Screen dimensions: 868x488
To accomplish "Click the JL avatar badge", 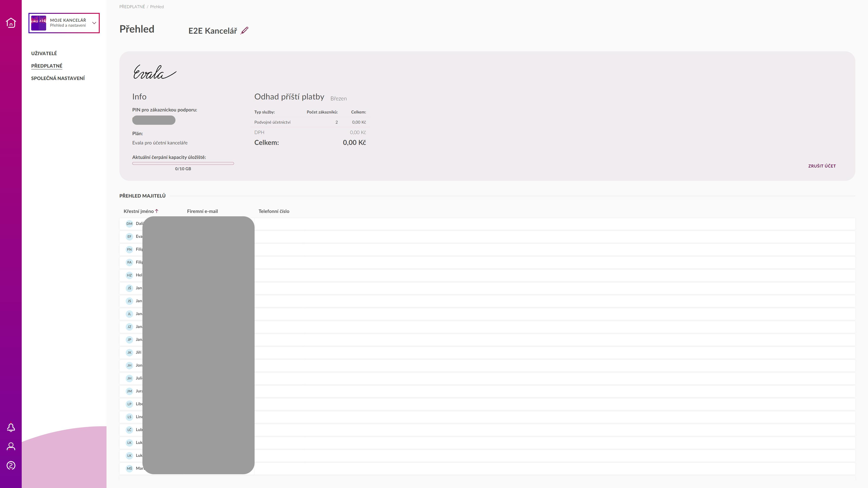I will 129,314.
